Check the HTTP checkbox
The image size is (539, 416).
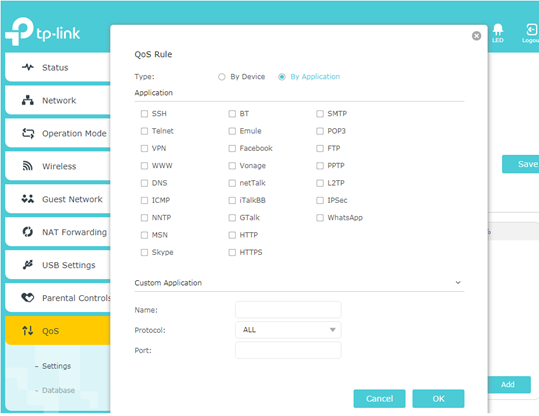coord(232,235)
